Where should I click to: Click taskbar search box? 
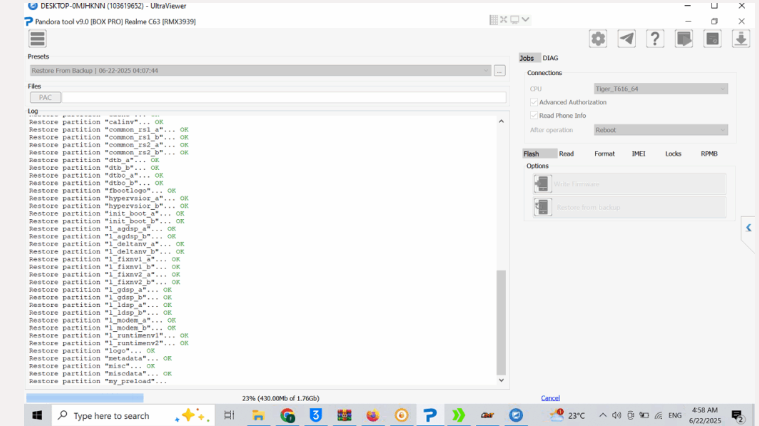[133, 415]
